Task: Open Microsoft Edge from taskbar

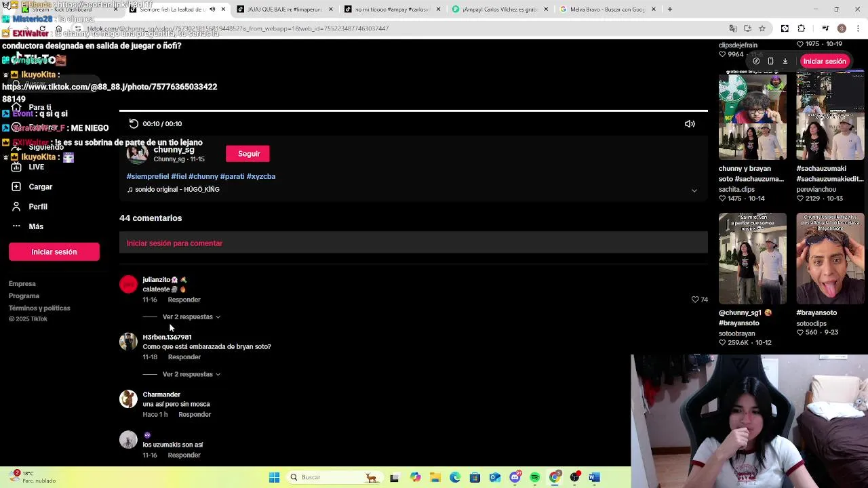Action: pyautogui.click(x=455, y=477)
